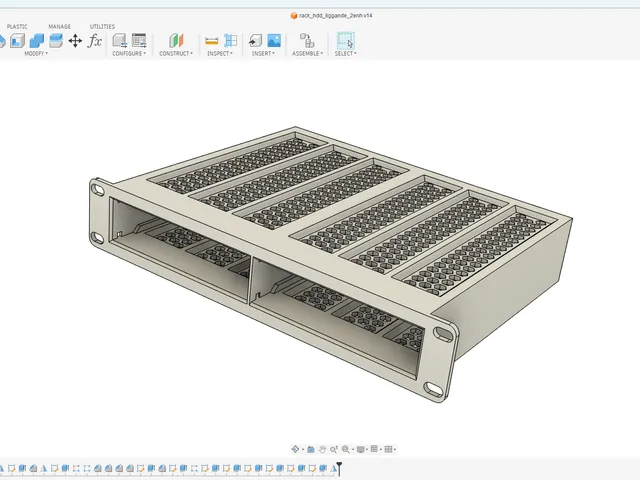640x480 pixels.
Task: Activate the Move/Copy arrows tool
Action: (75, 41)
